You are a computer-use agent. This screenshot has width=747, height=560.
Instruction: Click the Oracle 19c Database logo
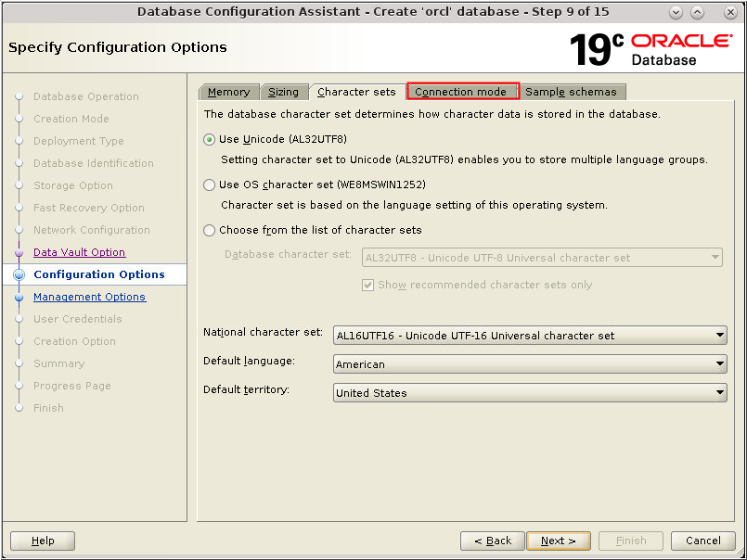click(651, 49)
